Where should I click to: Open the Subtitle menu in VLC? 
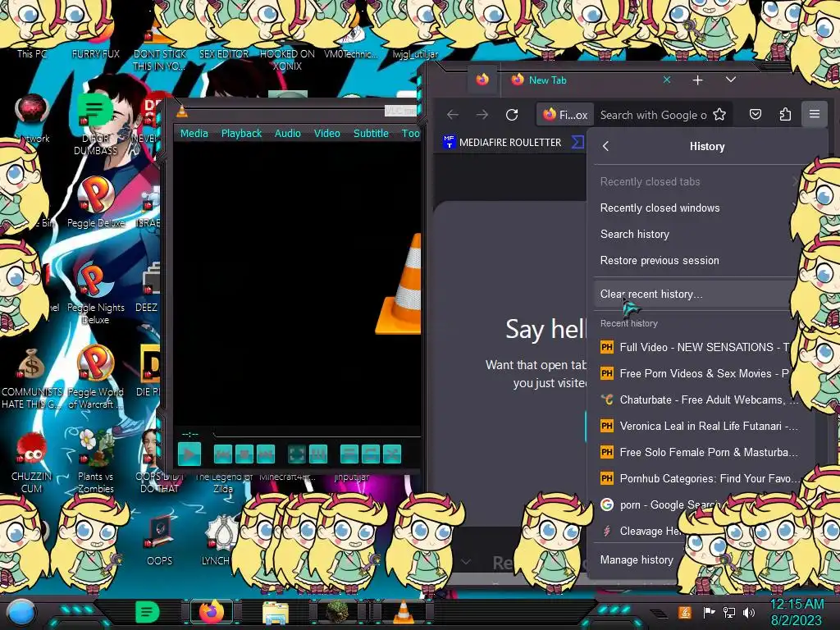click(371, 134)
